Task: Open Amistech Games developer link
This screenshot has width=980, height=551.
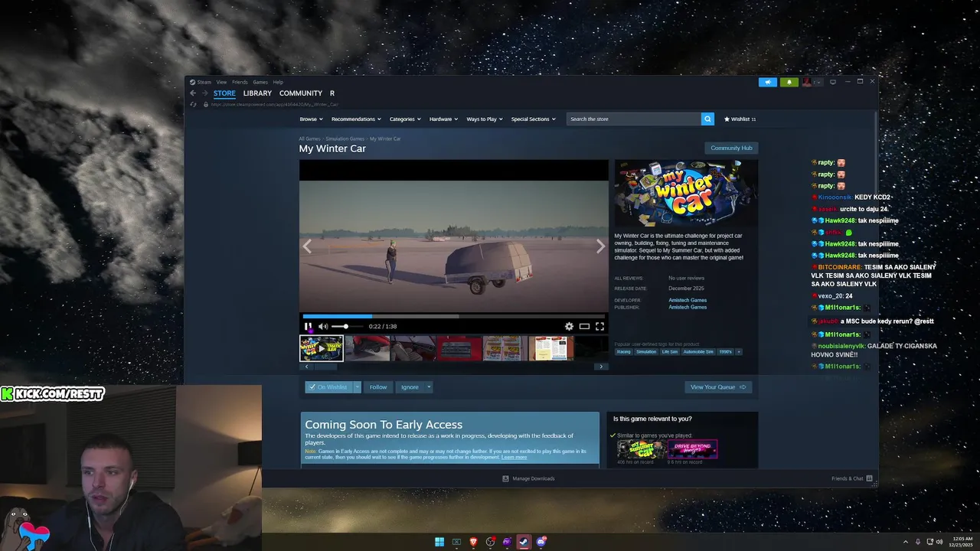Action: point(688,300)
